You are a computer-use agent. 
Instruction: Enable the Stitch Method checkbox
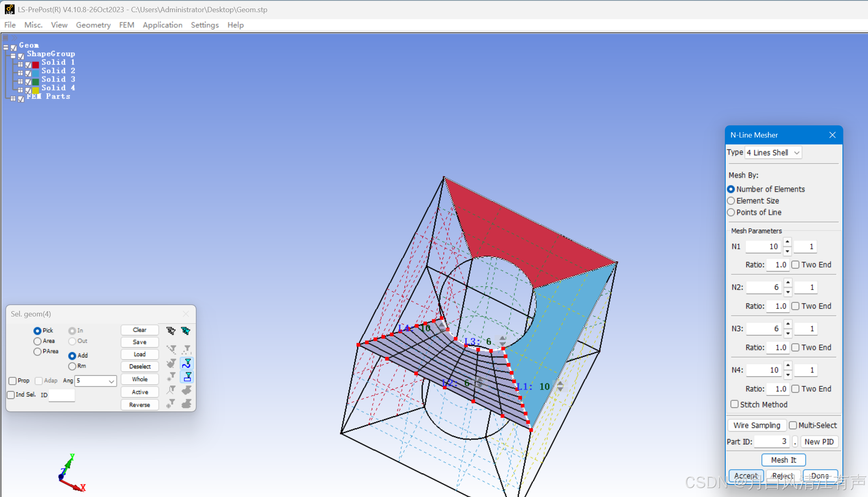735,404
